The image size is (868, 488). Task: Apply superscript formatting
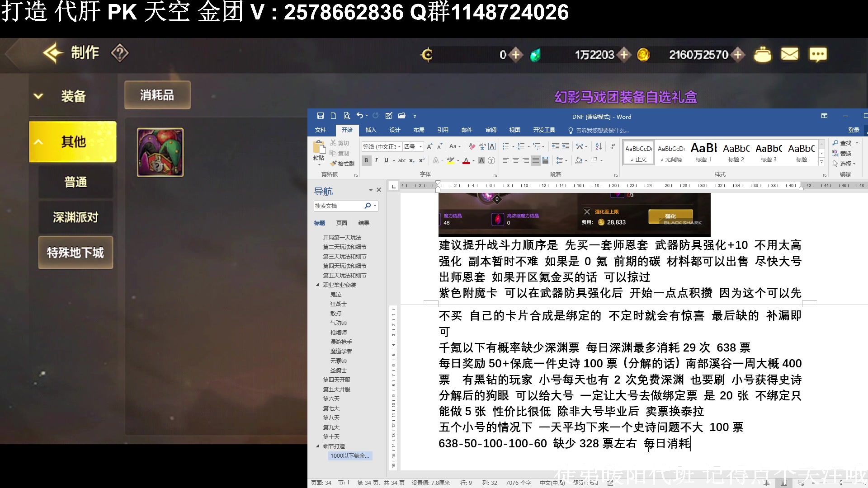click(x=421, y=160)
